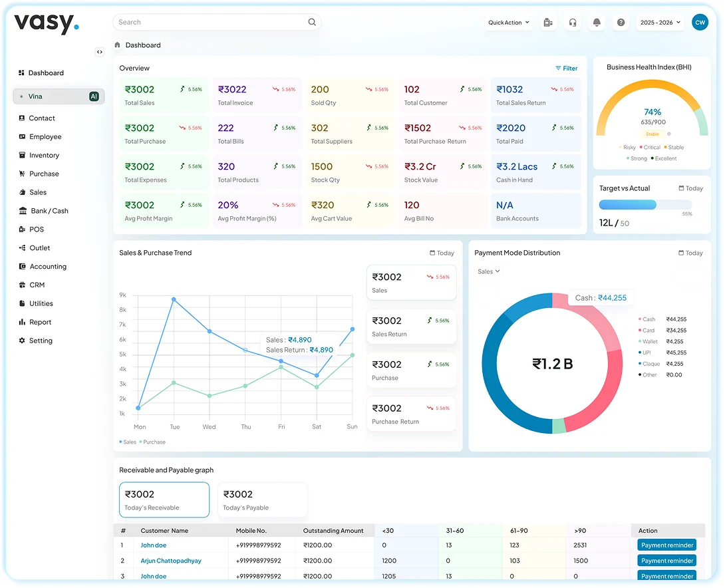725x588 pixels.
Task: Open the Overview Filter
Action: click(x=567, y=68)
